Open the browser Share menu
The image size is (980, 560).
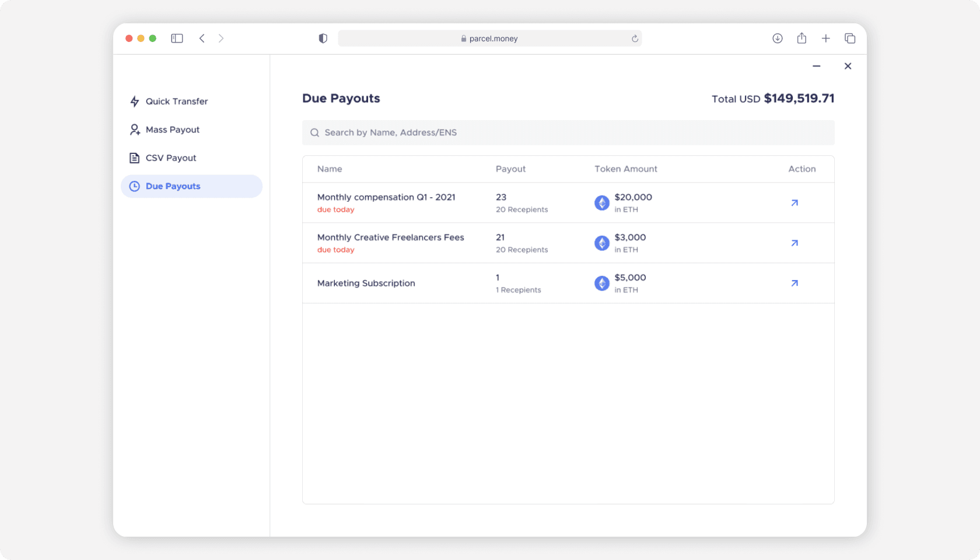[x=802, y=38]
